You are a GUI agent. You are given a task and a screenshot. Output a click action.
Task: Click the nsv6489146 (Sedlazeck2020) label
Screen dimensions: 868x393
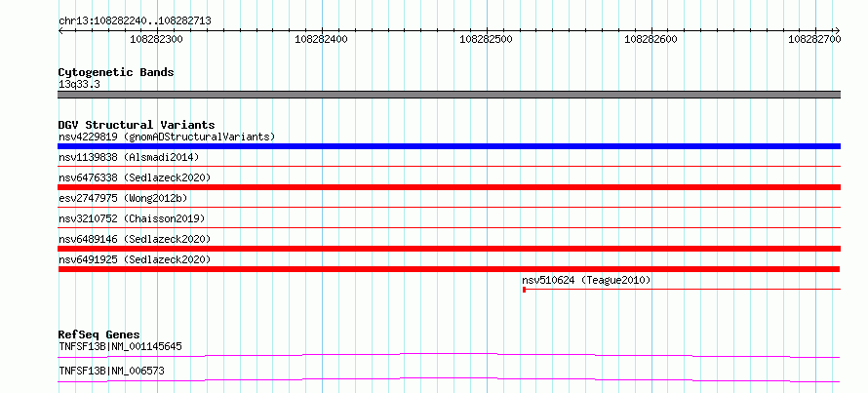tap(135, 239)
